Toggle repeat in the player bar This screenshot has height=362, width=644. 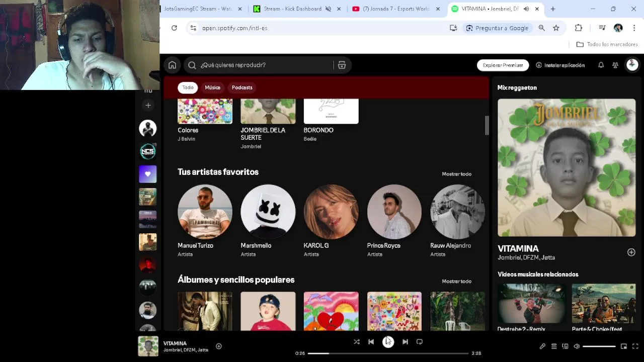click(420, 342)
